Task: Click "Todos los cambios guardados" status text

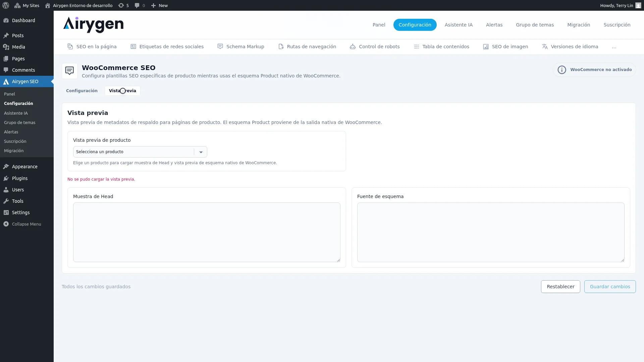Action: pyautogui.click(x=96, y=287)
